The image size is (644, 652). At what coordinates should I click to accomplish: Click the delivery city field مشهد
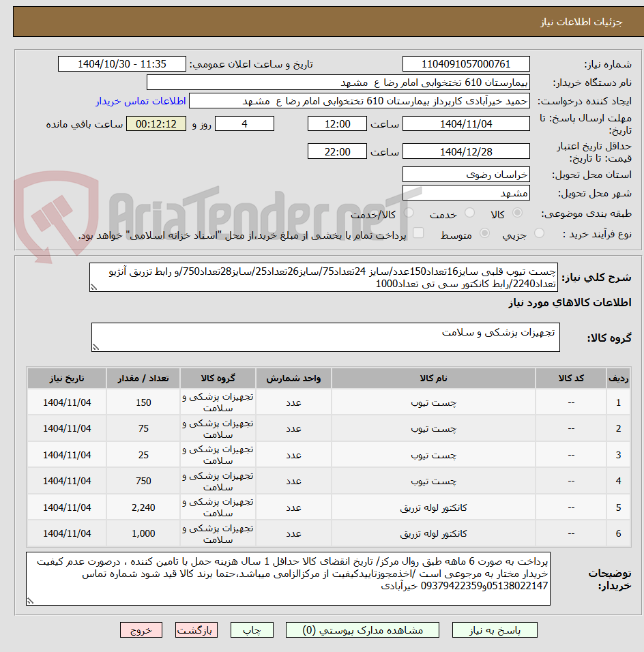(466, 193)
